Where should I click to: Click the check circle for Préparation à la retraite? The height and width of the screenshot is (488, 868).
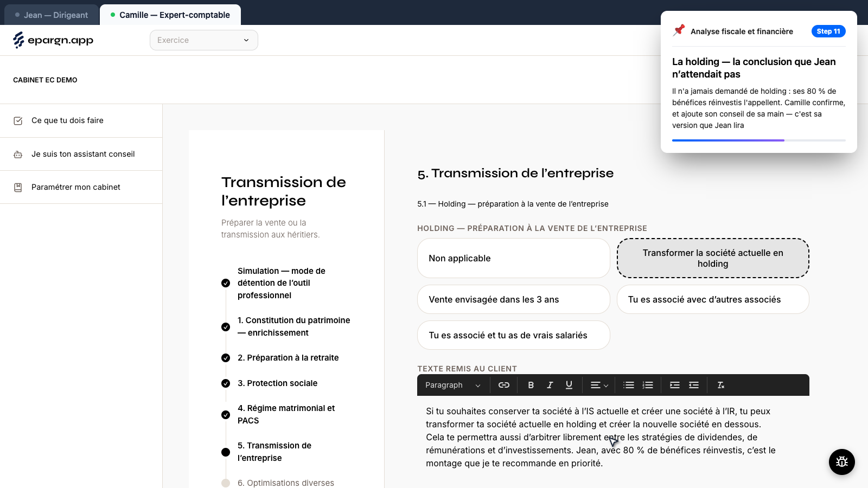pos(226,358)
